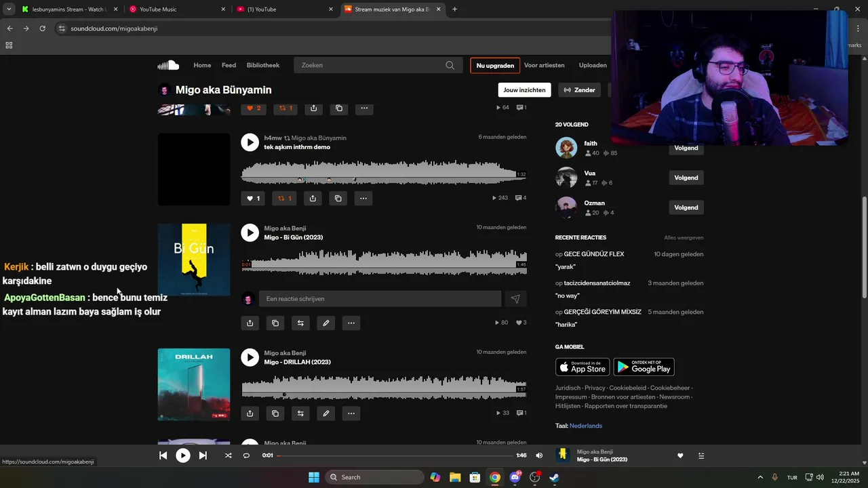
Task: Toggle shuffle in the player bar
Action: pyautogui.click(x=228, y=455)
